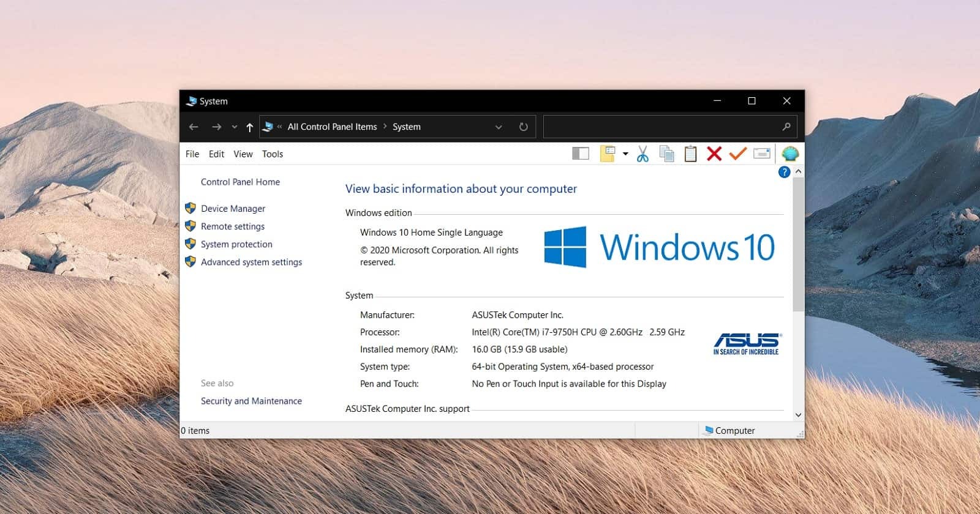Screen dimensions: 980x514
Task: Open Classic Shell settings shell icon
Action: click(790, 154)
